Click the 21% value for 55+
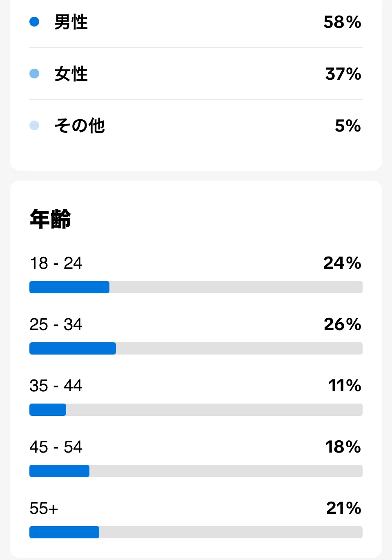This screenshot has width=392, height=560. (344, 508)
